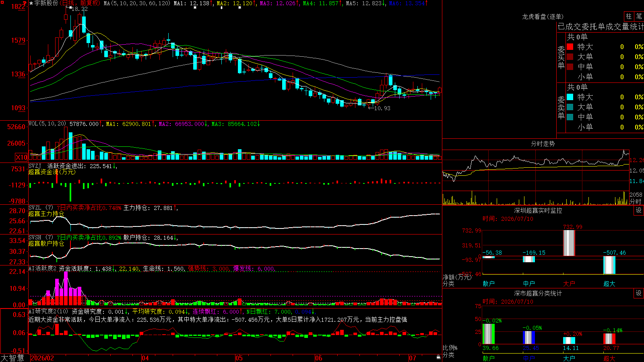Viewport: 644px width, 362px height.
Task: Open the AI研究度2(10) indicator label
Action: [x=49, y=311]
